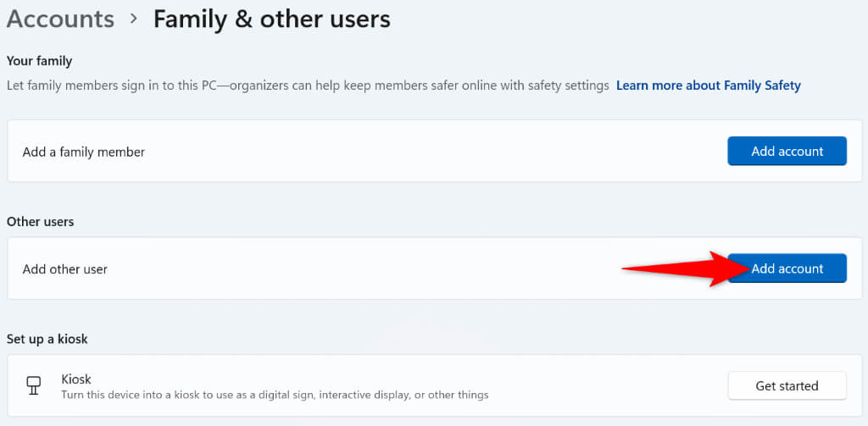Click the Kiosk monitor icon
Image resolution: width=868 pixels, height=426 pixels.
pyautogui.click(x=34, y=385)
